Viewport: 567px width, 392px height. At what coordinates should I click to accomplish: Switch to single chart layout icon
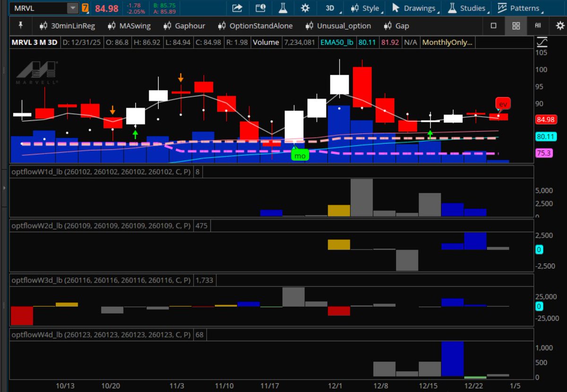coord(494,26)
